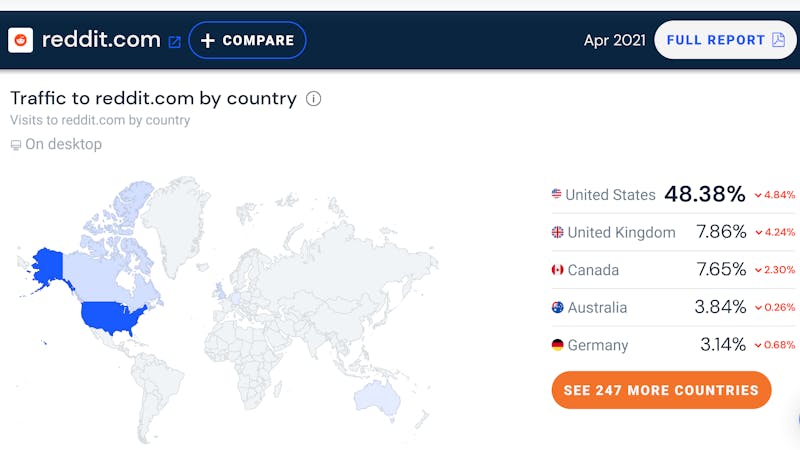Click Australia on the world map
The image size is (800, 450).
point(379,396)
